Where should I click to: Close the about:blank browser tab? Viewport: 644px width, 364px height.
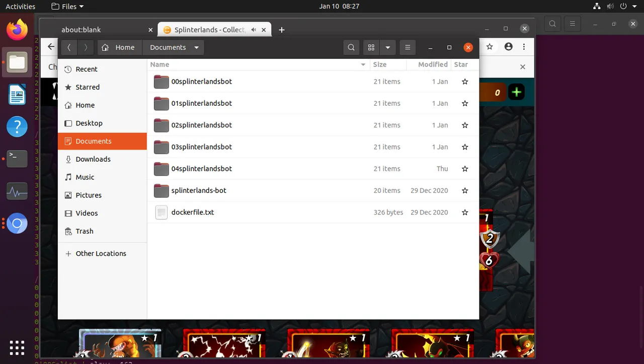click(x=150, y=30)
